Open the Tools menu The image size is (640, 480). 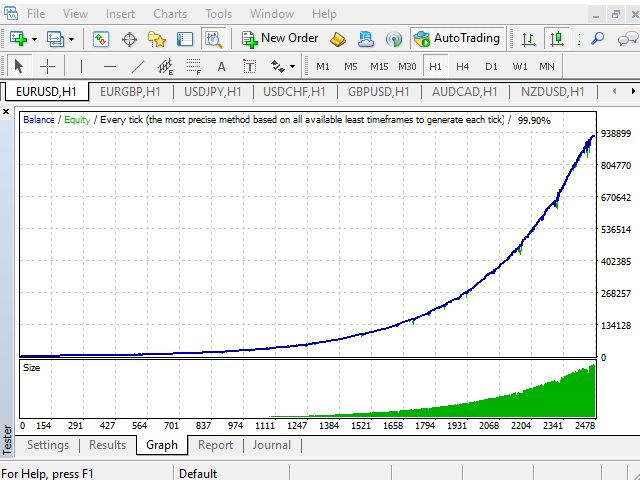218,14
